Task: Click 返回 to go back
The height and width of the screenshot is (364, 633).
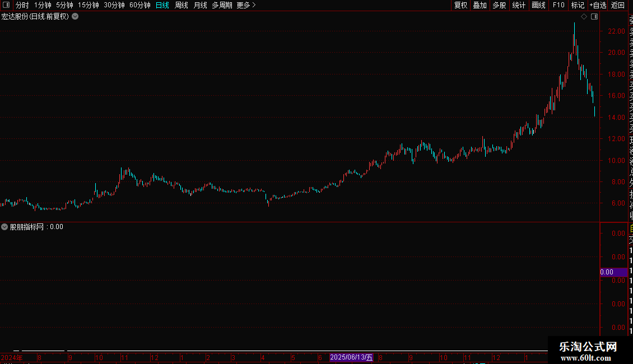Action: pyautogui.click(x=618, y=5)
